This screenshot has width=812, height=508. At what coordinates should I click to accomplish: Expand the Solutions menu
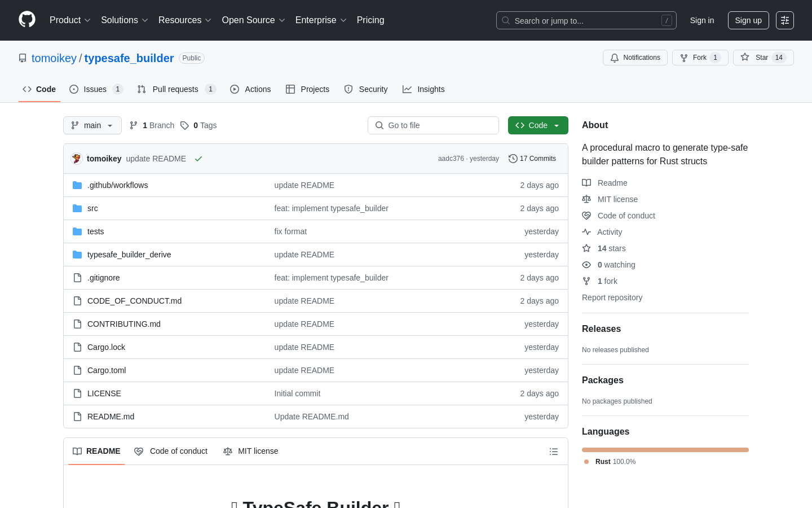pos(125,20)
